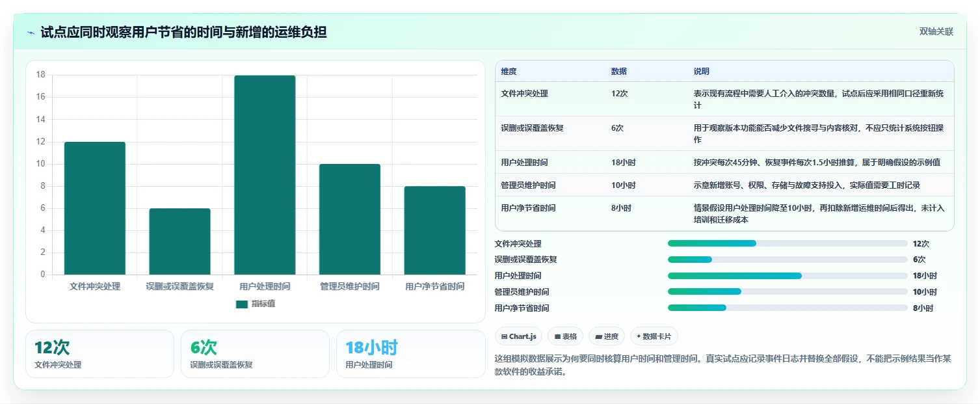Click the 管理员维护时间 progress bar
Viewport: 980px width, 404px height.
tap(788, 291)
